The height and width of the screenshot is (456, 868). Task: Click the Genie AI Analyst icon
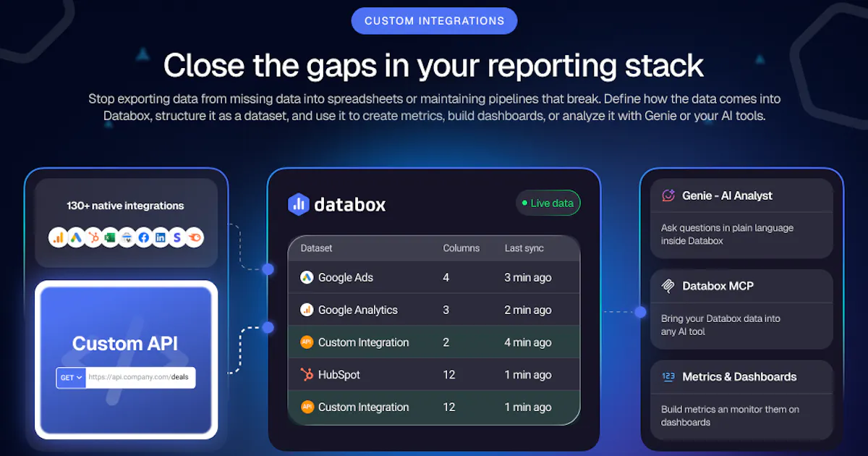[x=668, y=195]
